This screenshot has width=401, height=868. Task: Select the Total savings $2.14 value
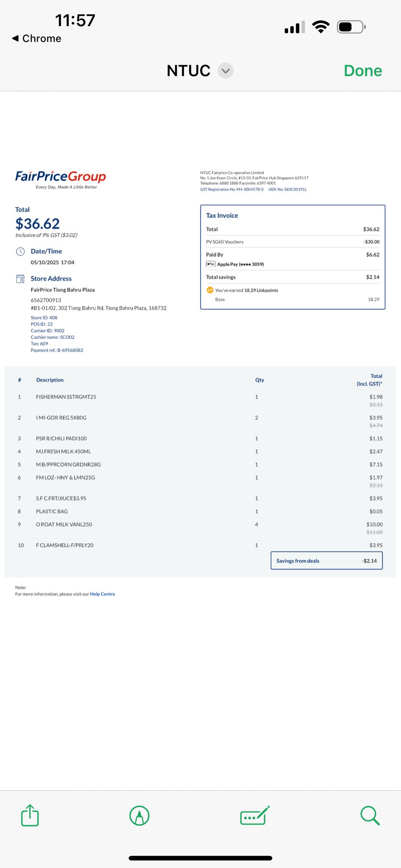[373, 277]
